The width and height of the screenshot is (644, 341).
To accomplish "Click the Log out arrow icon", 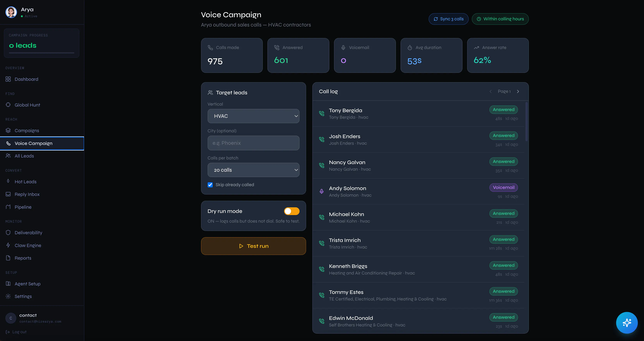I will click(x=8, y=332).
